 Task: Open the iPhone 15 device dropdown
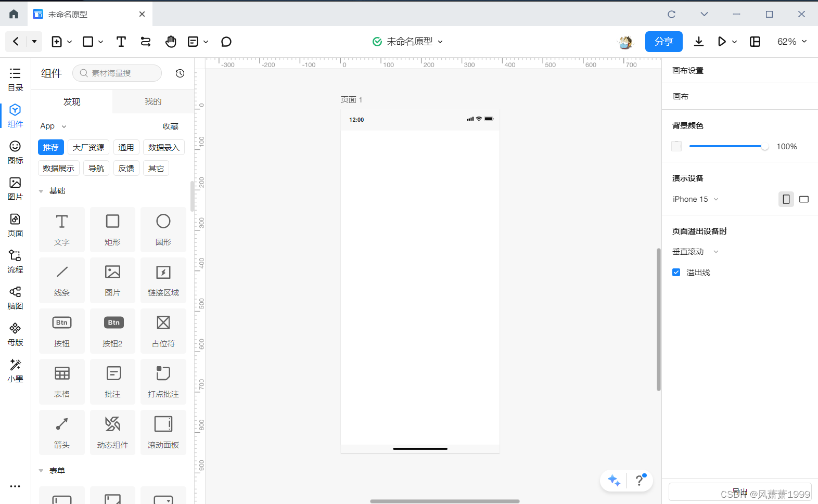pos(696,199)
